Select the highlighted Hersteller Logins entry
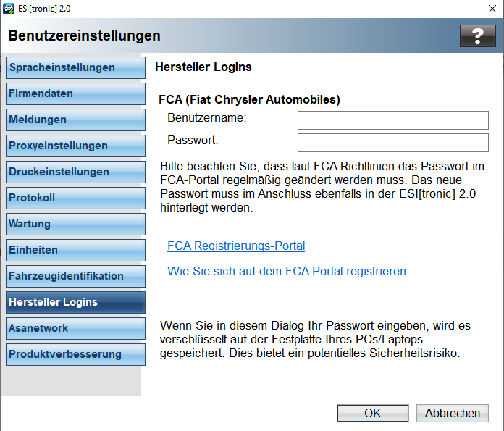Image resolution: width=504 pixels, height=431 pixels. pyautogui.click(x=75, y=302)
